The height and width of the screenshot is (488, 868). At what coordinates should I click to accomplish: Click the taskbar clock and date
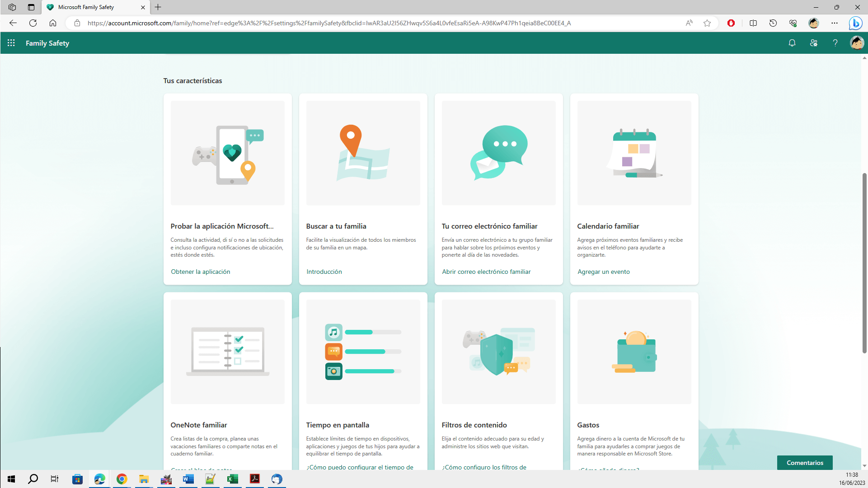[852, 479]
